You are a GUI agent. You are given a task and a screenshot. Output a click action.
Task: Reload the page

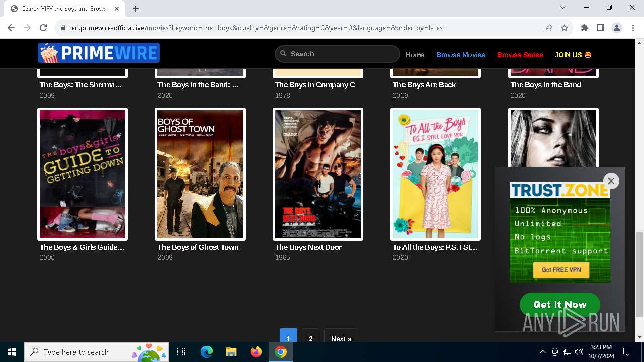(x=43, y=28)
